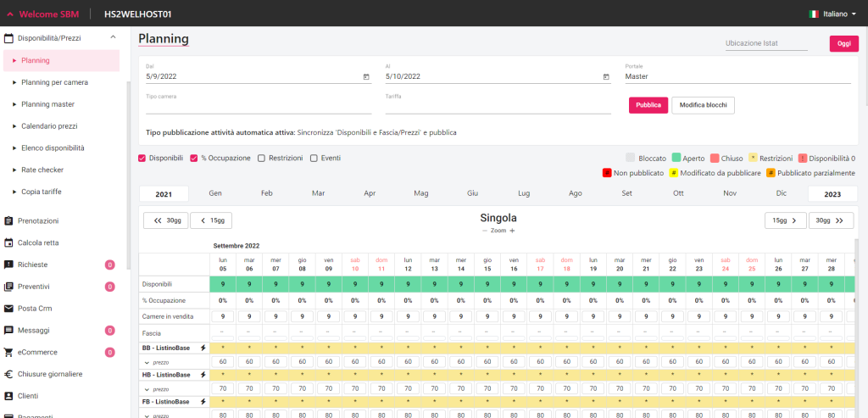
Task: Click the eCommerce cart icon
Action: click(x=8, y=352)
